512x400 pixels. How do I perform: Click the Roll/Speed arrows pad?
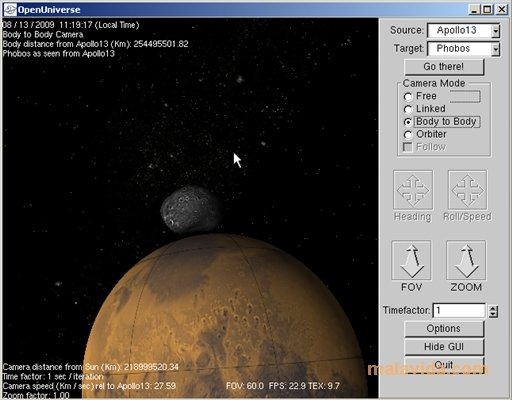point(467,190)
